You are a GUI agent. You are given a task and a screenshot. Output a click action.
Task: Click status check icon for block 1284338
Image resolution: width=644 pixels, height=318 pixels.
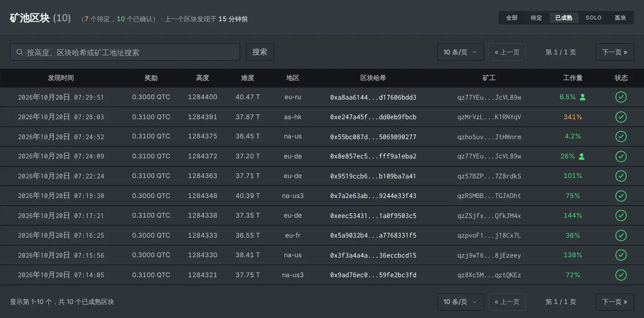tap(621, 216)
